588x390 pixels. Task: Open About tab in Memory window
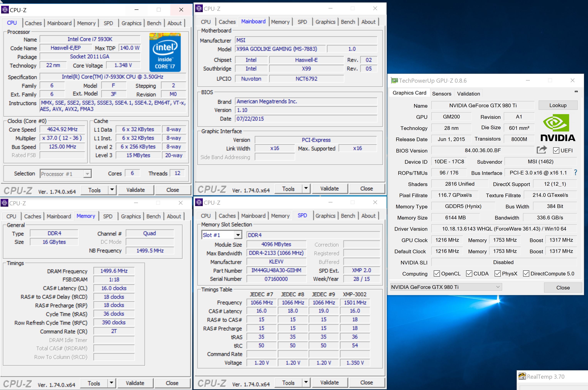(174, 216)
